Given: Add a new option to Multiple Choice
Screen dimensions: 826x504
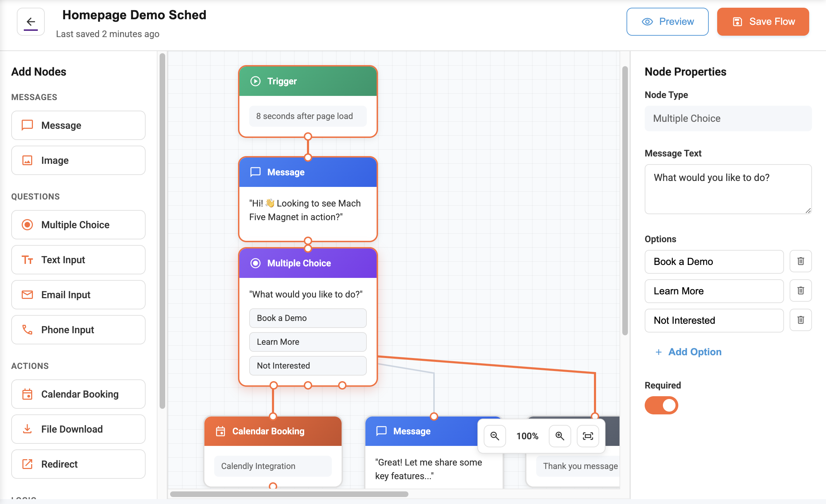Looking at the screenshot, I should pyautogui.click(x=688, y=352).
